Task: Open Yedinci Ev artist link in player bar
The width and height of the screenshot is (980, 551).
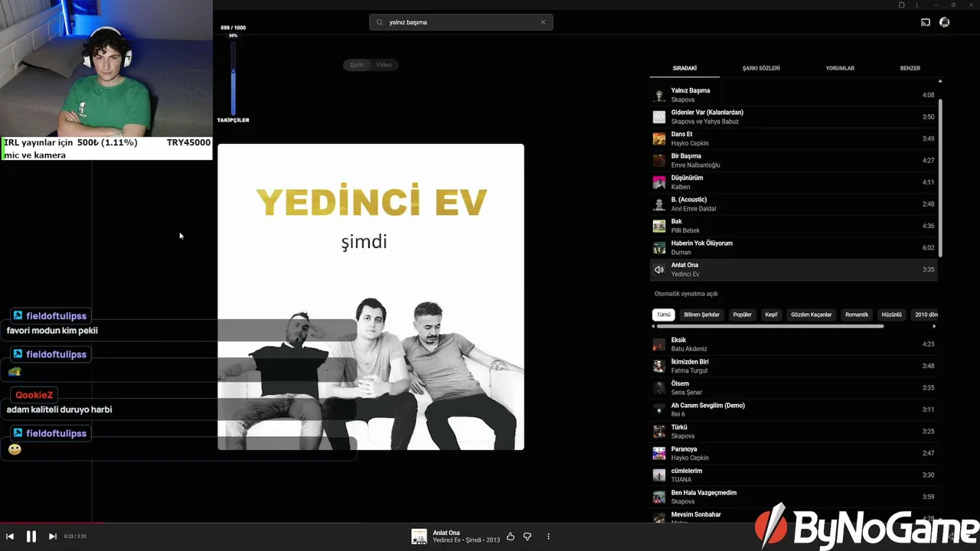Action: pos(448,540)
